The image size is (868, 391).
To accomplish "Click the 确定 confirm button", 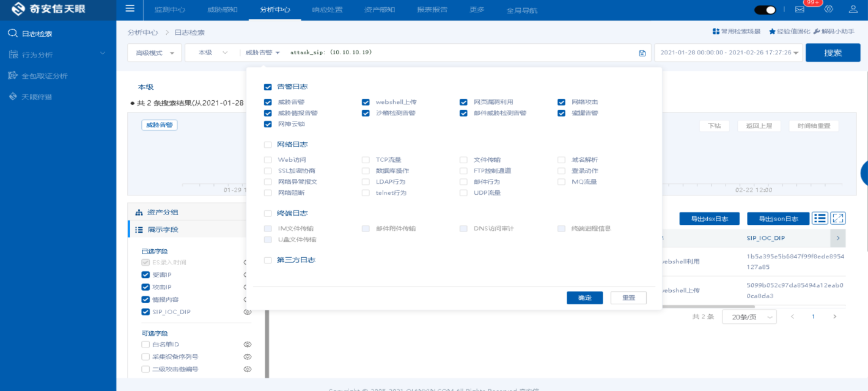I will click(x=584, y=298).
